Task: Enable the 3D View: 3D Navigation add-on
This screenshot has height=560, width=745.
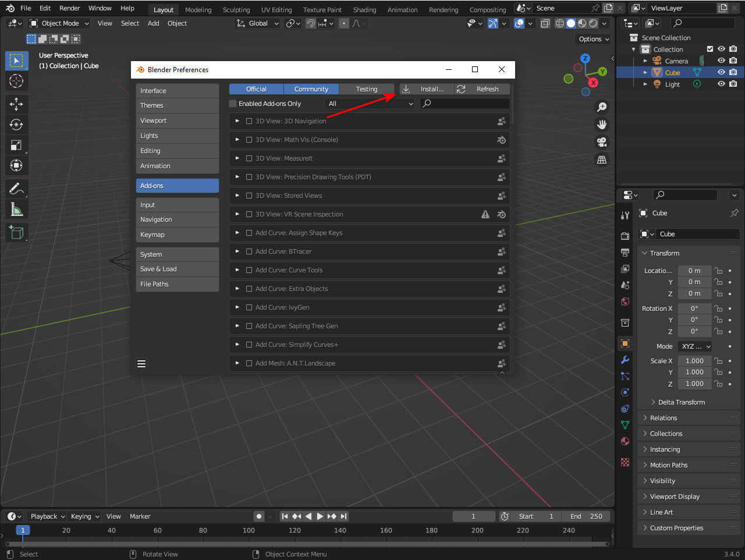Action: point(249,121)
